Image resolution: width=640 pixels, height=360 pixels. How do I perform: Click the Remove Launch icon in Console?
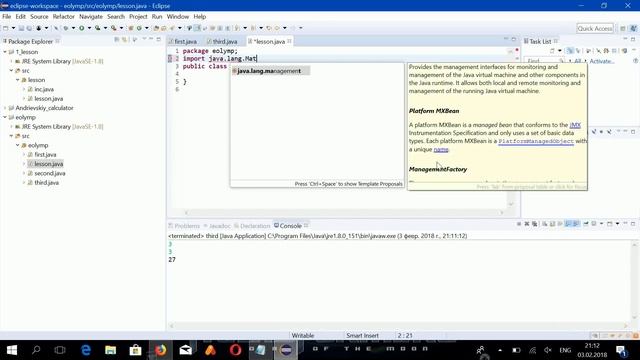pos(527,224)
